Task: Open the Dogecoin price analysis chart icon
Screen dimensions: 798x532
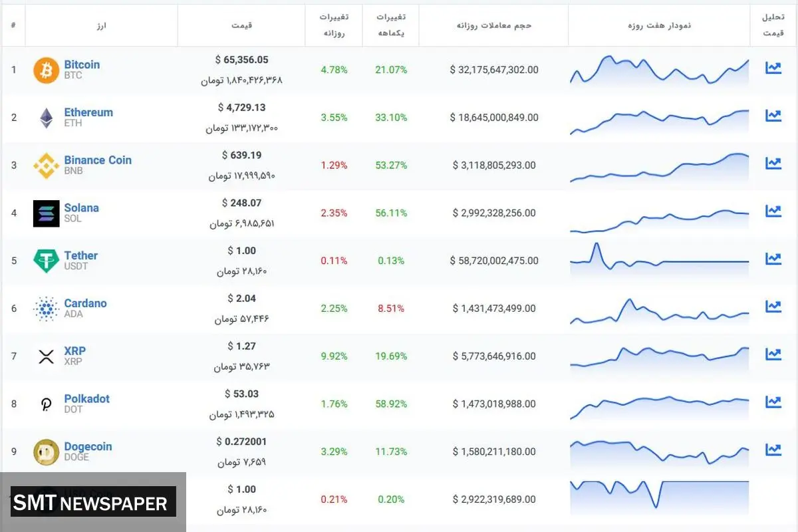Action: 773,450
